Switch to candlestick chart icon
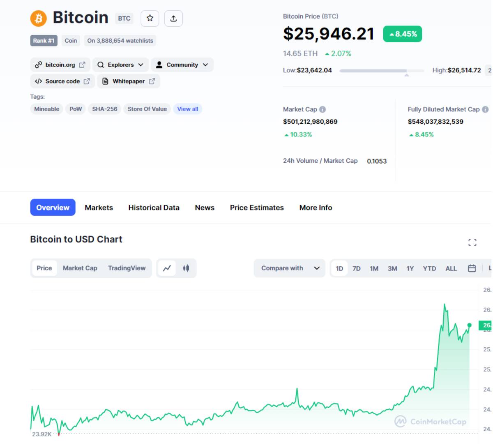 tap(186, 268)
